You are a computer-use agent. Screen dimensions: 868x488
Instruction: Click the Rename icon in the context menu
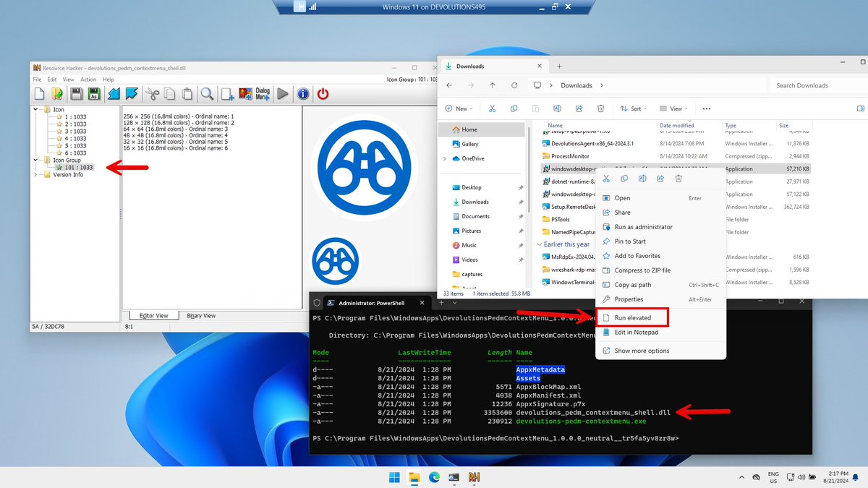point(642,179)
